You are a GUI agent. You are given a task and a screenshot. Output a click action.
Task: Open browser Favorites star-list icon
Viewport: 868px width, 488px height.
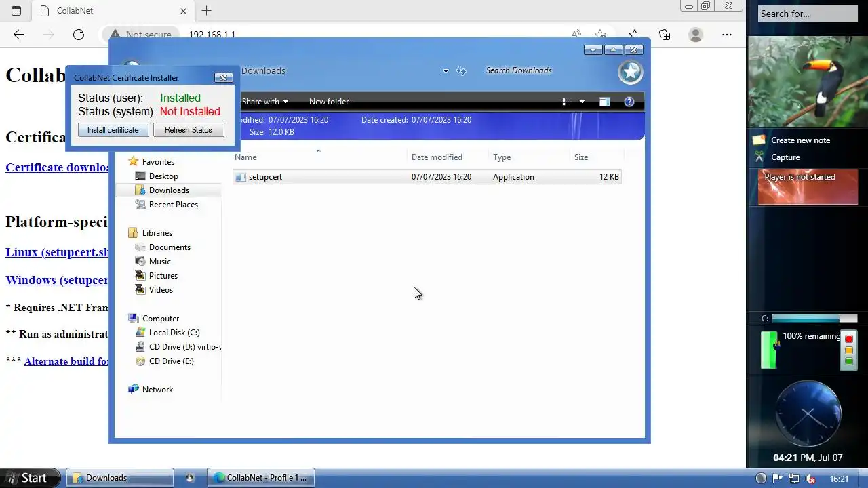pyautogui.click(x=634, y=35)
